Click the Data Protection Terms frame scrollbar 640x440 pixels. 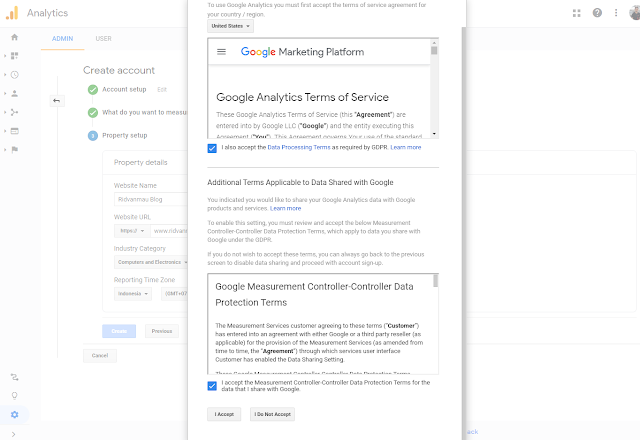tap(436, 281)
